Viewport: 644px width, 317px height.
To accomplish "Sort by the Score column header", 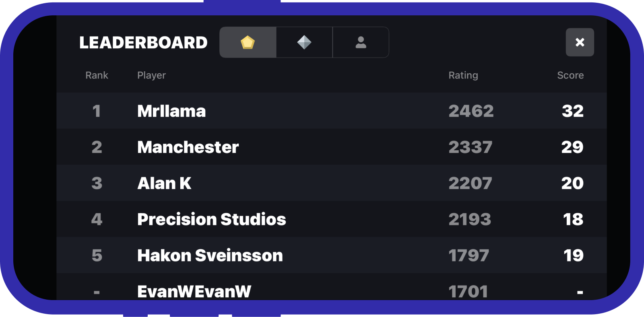I will pyautogui.click(x=570, y=75).
